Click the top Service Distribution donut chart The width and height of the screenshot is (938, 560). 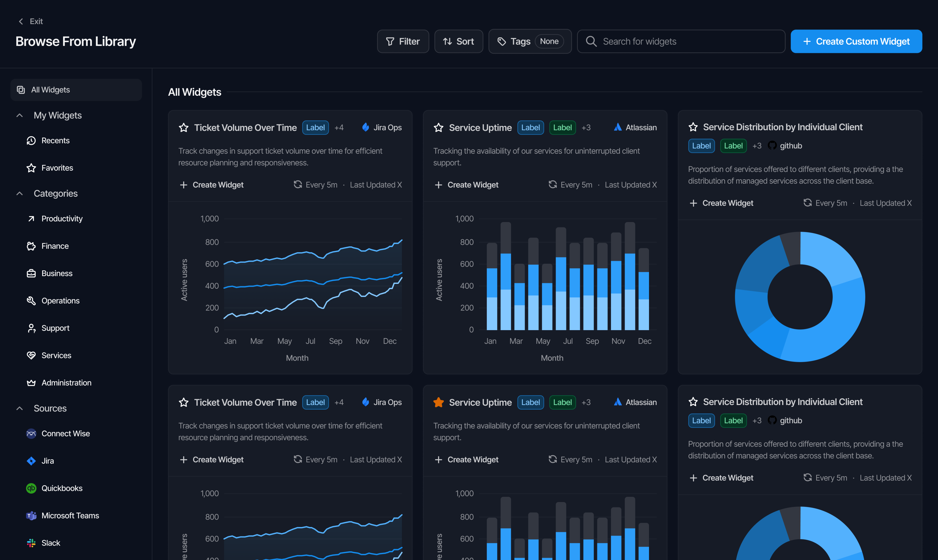click(x=800, y=297)
